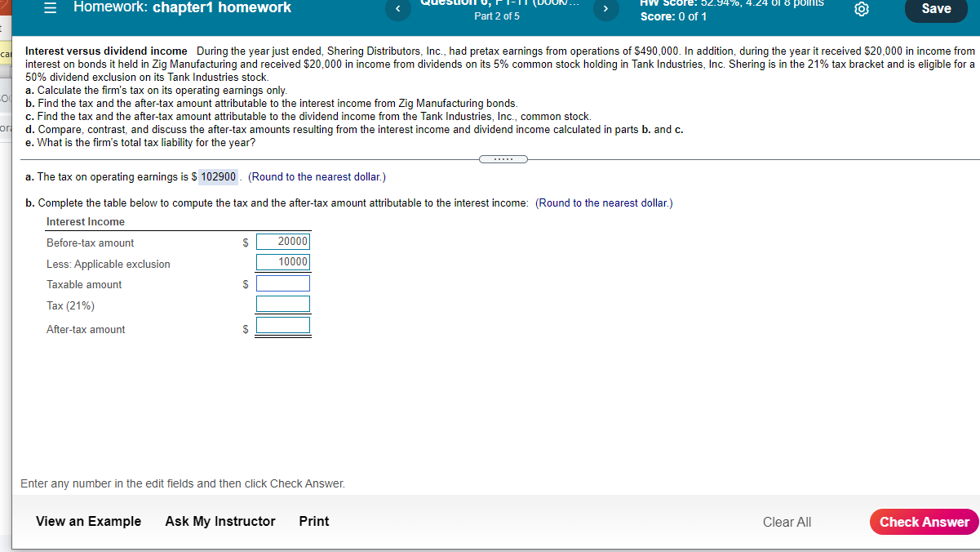Expand the dotted divider between question and answers
980x552 pixels.
[503, 158]
